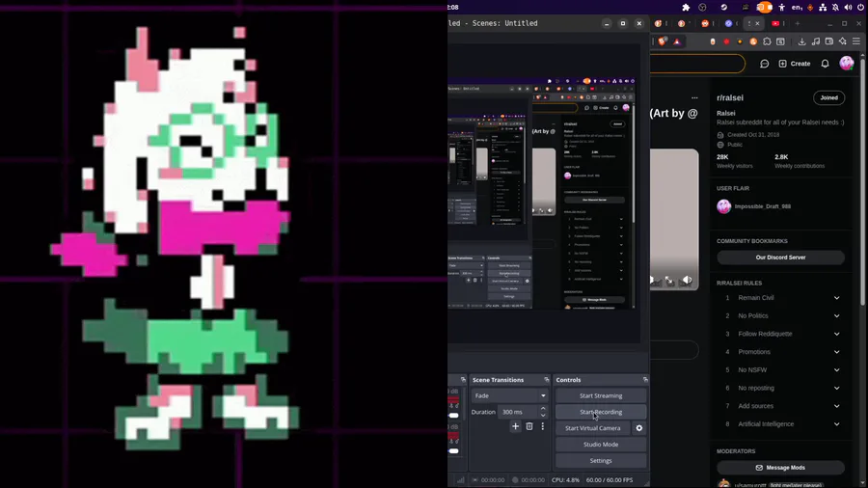Open the OBS tray icon in the top panel

point(702,7)
